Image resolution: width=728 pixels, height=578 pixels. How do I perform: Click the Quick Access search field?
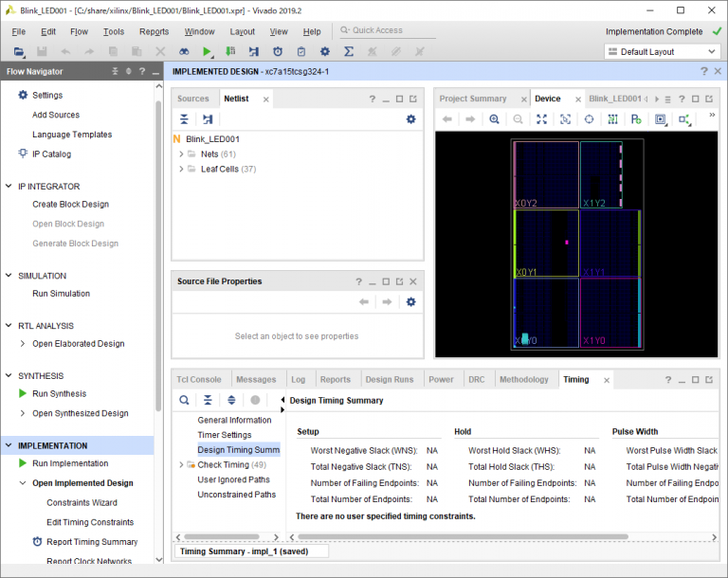[x=391, y=30]
